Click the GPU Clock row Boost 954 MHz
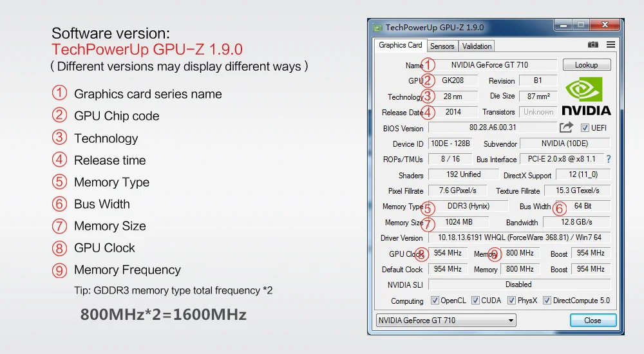The width and height of the screenshot is (644, 354). pos(591,253)
